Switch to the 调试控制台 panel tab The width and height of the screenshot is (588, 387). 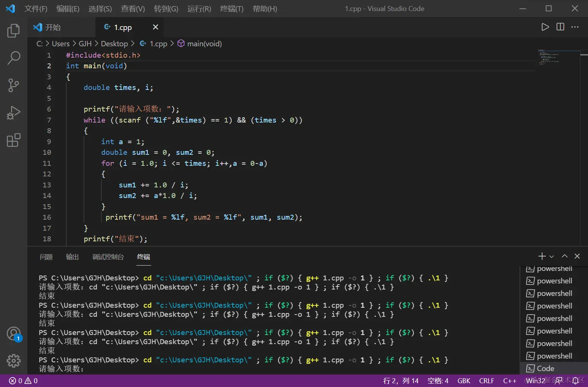pos(108,257)
